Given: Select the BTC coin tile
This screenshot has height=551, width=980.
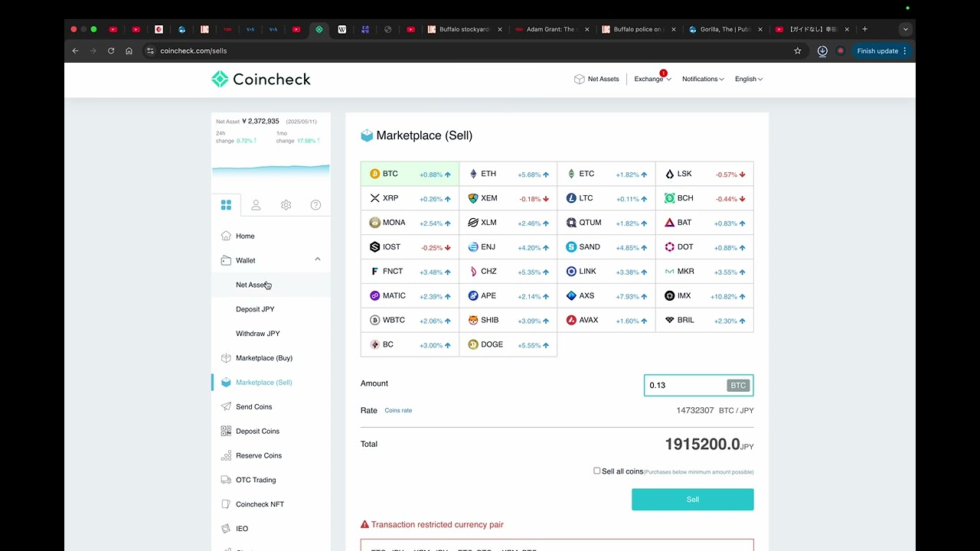Looking at the screenshot, I should [x=410, y=174].
